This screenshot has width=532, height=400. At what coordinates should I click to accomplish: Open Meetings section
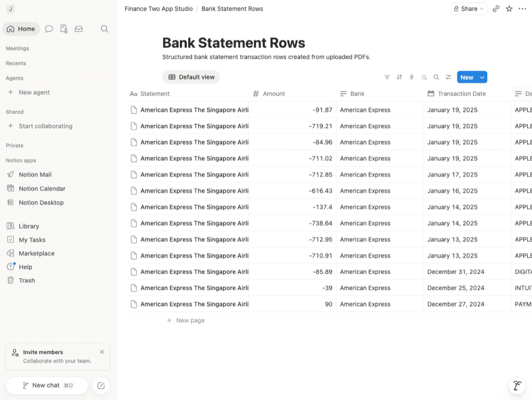point(18,48)
